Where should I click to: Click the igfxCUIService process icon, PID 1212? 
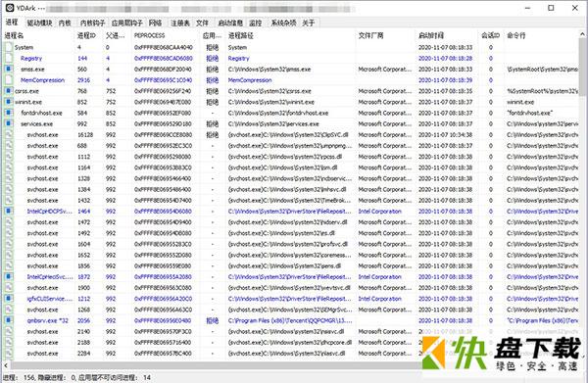(x=9, y=299)
